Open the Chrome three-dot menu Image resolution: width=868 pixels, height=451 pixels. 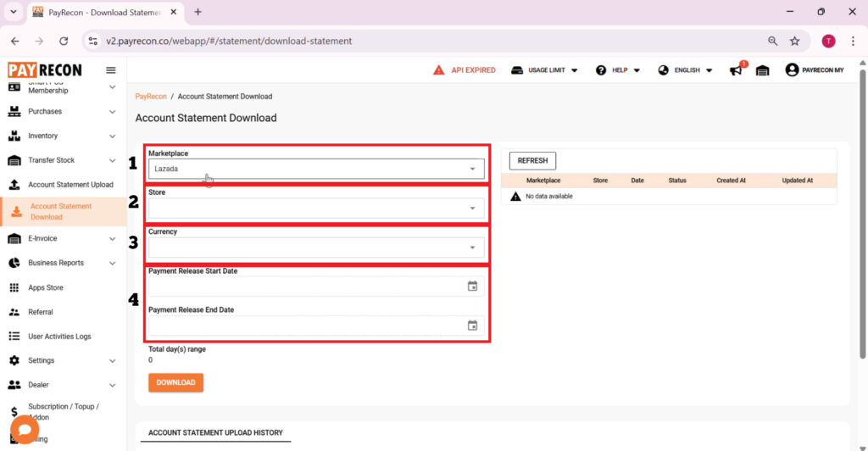click(853, 41)
